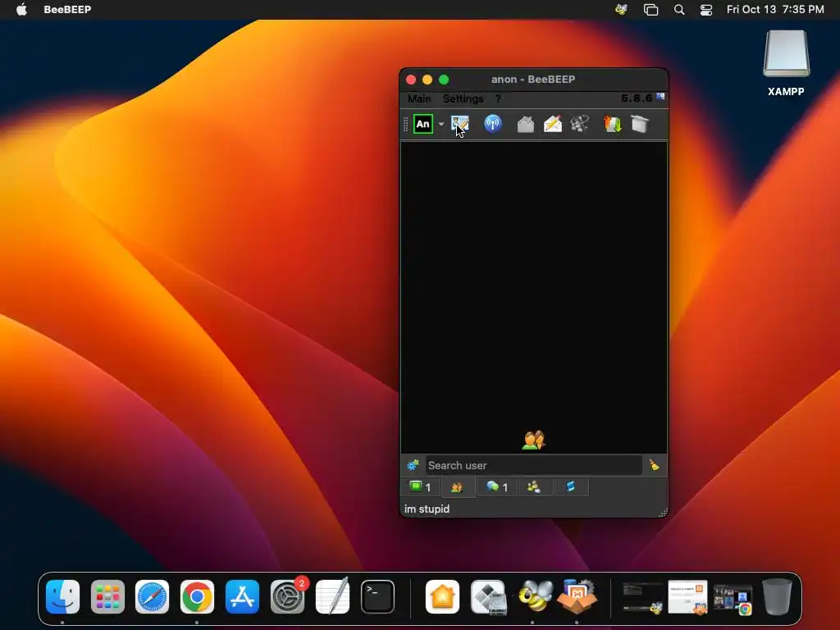Open the ? help menu

click(x=498, y=98)
